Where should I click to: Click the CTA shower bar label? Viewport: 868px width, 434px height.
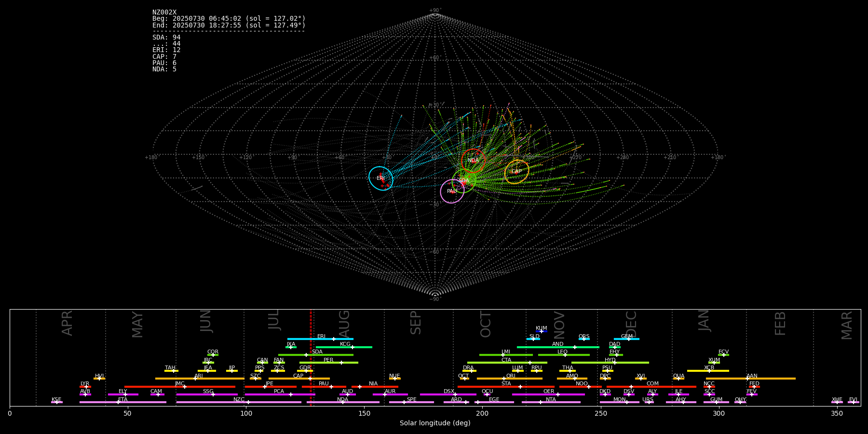(506, 360)
